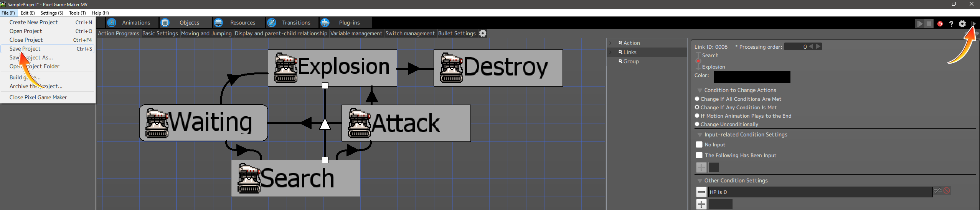The height and width of the screenshot is (210, 980).
Task: Choose Open Project menu entry
Action: [48, 31]
